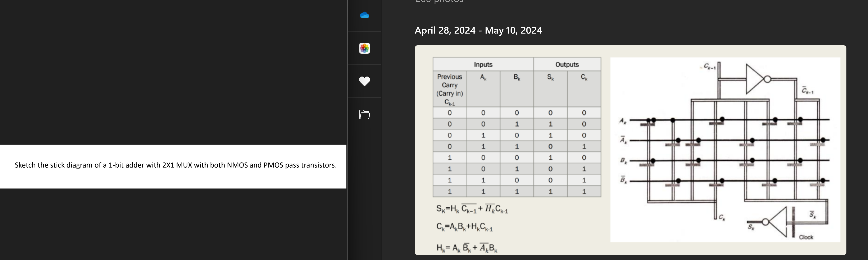Open Favorites heart icon in sidebar
The width and height of the screenshot is (868, 260).
(364, 81)
